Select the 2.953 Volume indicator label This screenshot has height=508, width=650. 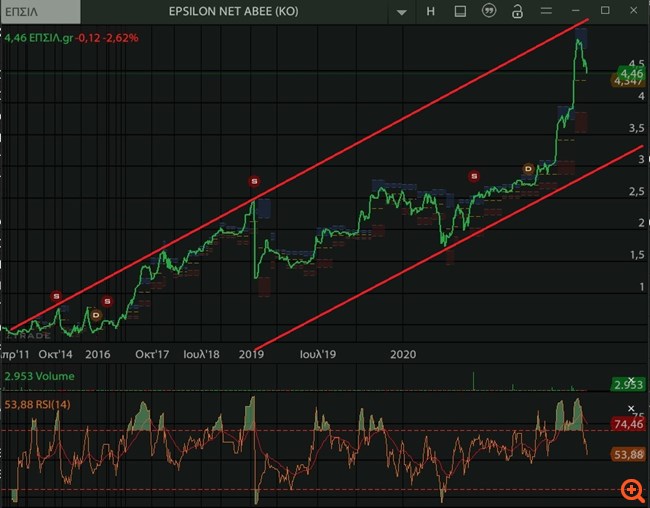point(39,377)
